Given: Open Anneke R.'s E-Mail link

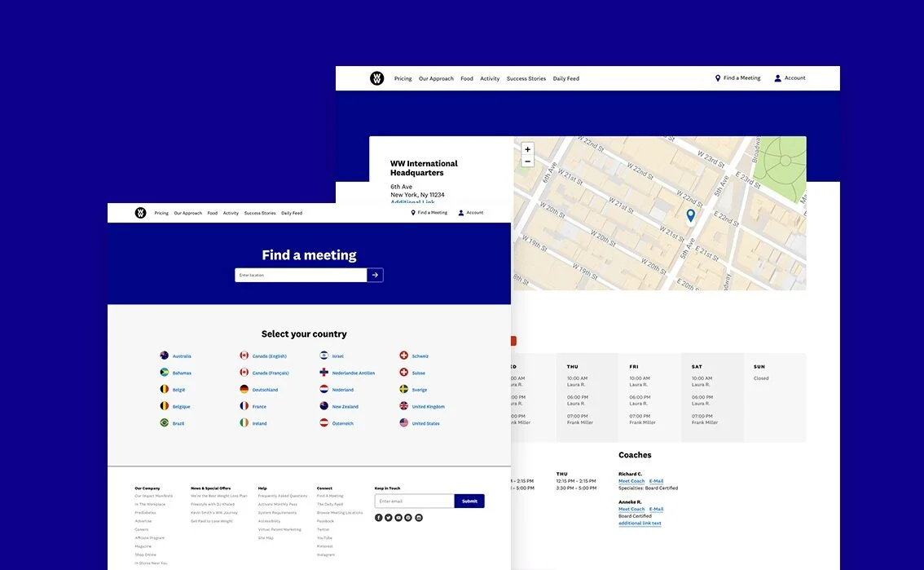Looking at the screenshot, I should coord(657,510).
